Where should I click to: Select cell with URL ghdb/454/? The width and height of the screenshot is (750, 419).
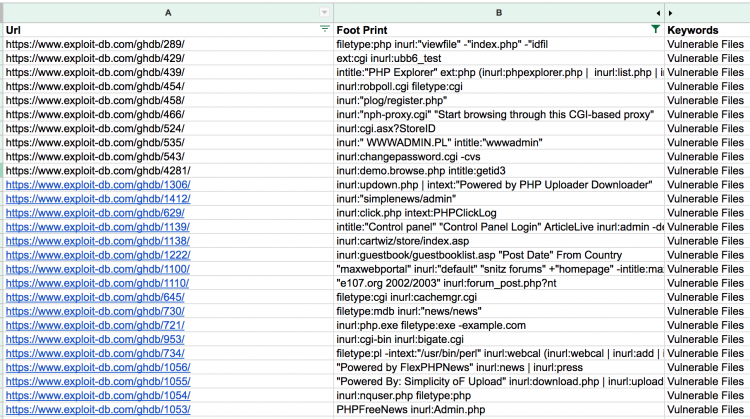(168, 87)
